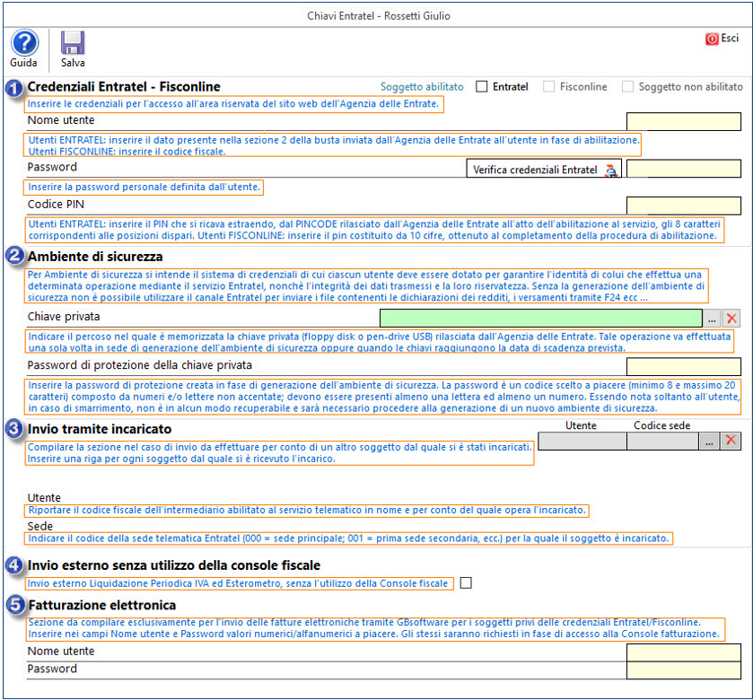Click the 'Credenziali Entratel - Fisconline' heading
Image resolution: width=753 pixels, height=700 pixels.
pos(124,87)
